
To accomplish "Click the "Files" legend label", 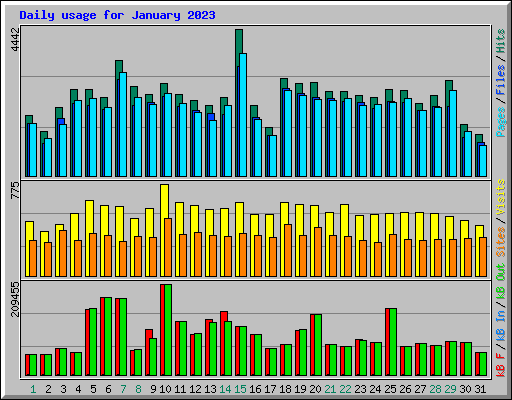I will [x=501, y=80].
